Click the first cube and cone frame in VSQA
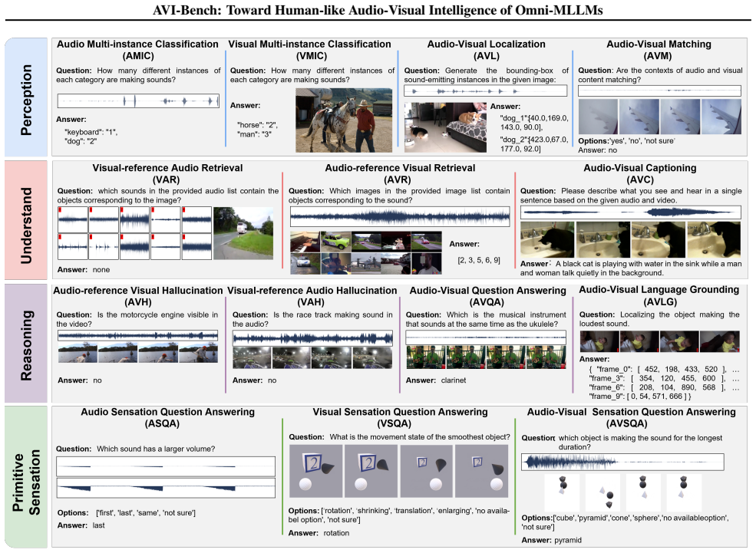 click(x=316, y=471)
